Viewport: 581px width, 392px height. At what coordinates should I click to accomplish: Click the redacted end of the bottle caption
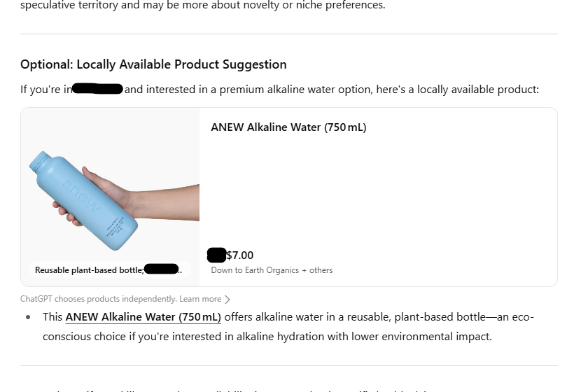(x=161, y=269)
